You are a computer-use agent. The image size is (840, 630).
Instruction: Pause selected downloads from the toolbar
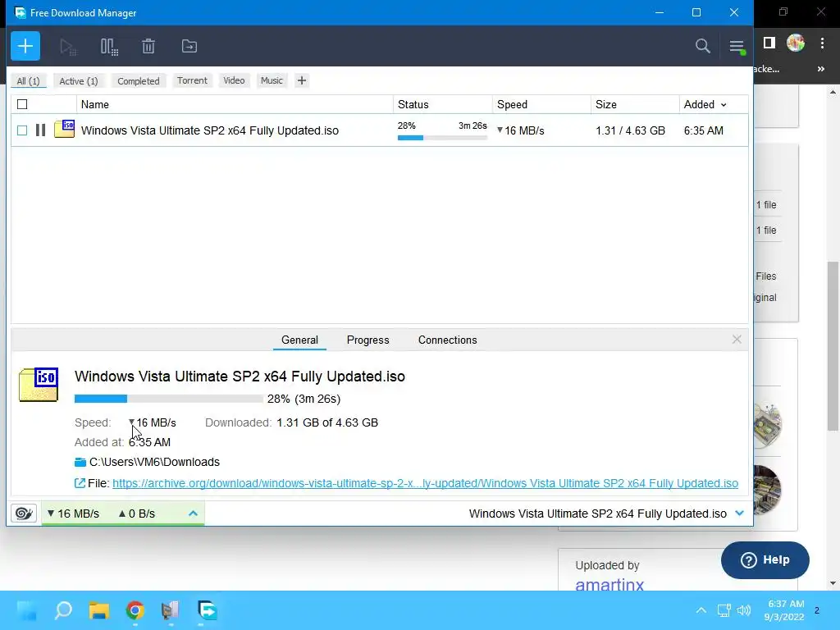click(x=109, y=47)
